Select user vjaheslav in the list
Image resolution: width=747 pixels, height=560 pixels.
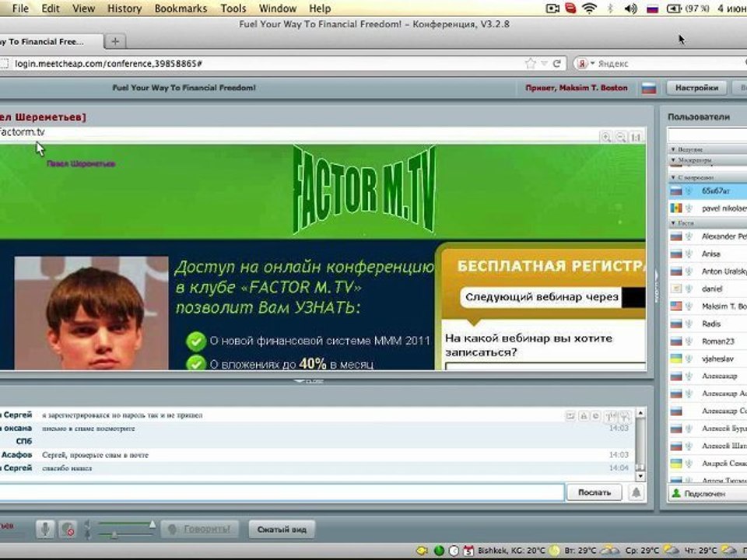[x=707, y=359]
